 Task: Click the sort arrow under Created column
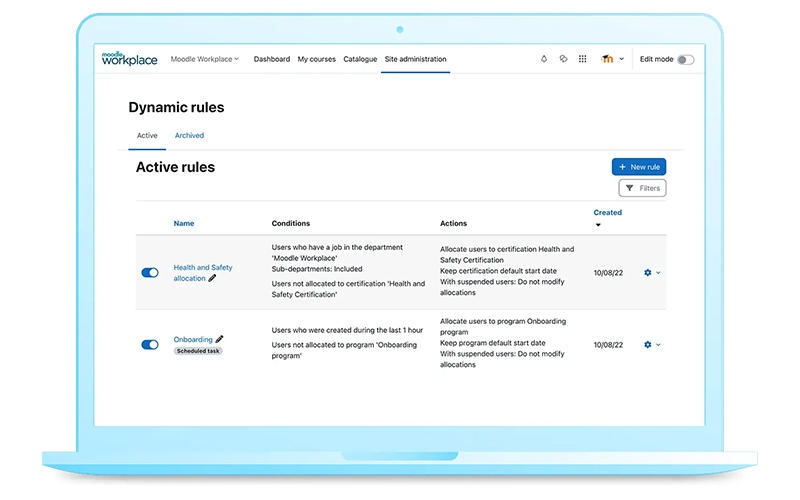pyautogui.click(x=598, y=225)
